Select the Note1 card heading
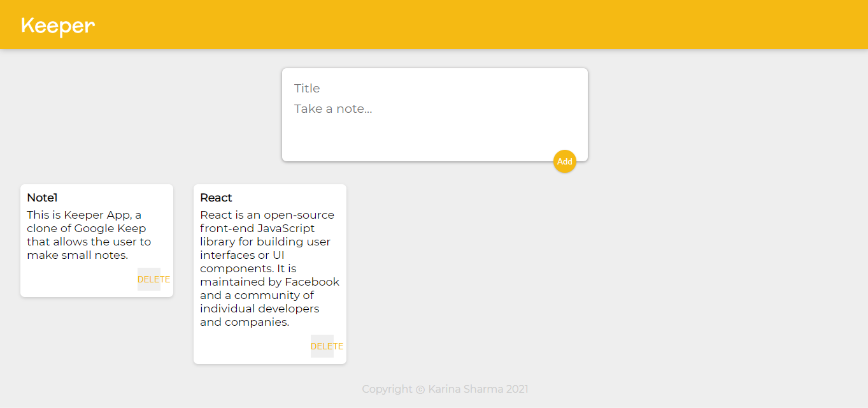 tap(41, 198)
